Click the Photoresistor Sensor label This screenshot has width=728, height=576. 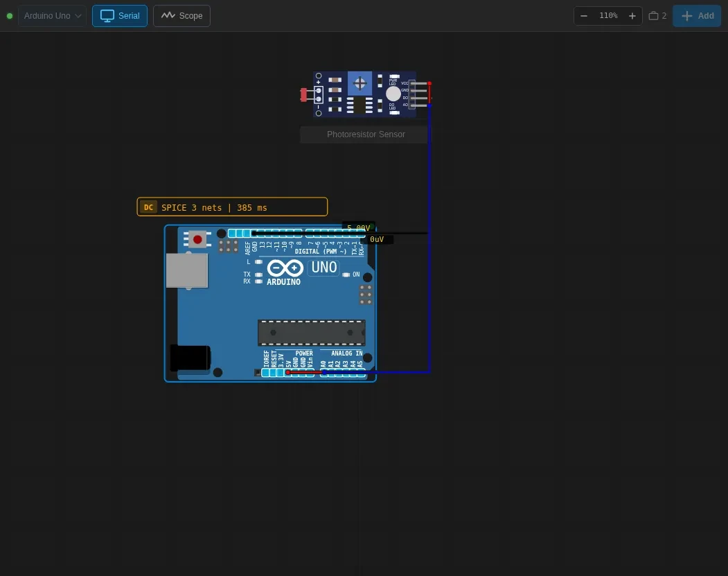(x=366, y=134)
